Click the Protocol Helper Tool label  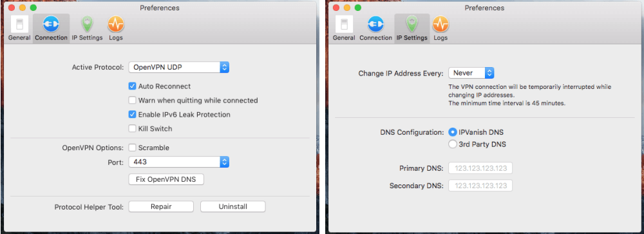pos(89,207)
